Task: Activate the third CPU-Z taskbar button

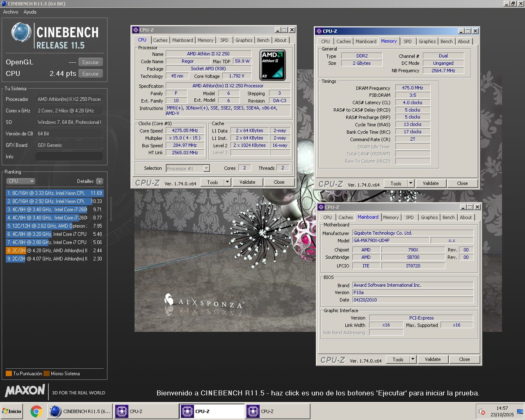Action: [x=278, y=411]
